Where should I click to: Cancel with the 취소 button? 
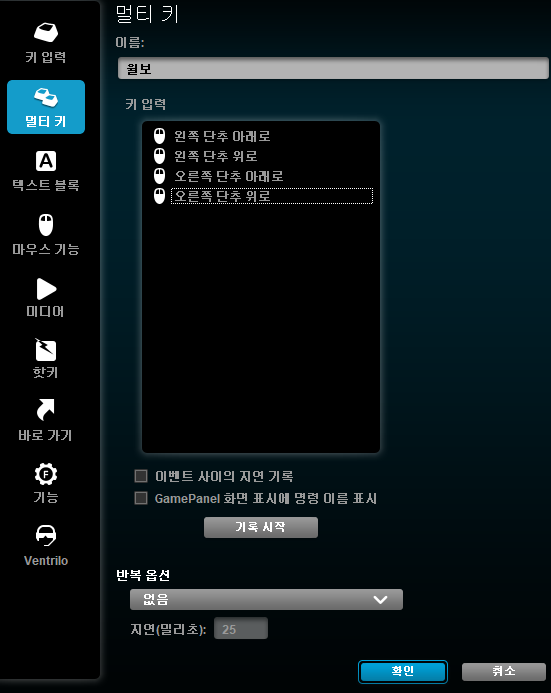[504, 672]
